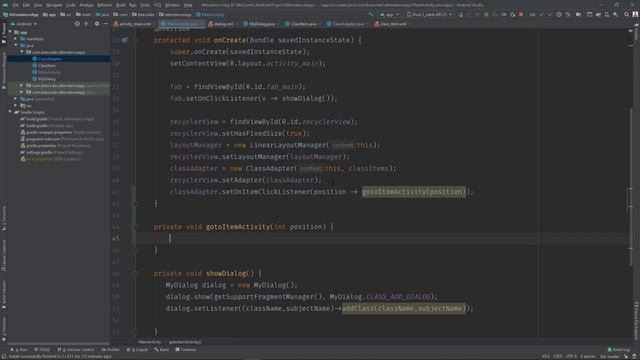Open the Tools menu
The height and width of the screenshot is (360, 640).
(145, 5)
